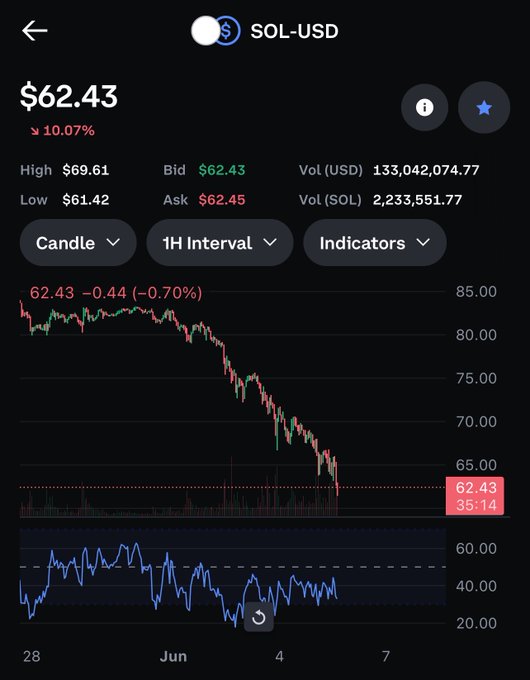Open the Candle chart type dropdown
Viewport: 530px width, 680px height.
click(78, 242)
